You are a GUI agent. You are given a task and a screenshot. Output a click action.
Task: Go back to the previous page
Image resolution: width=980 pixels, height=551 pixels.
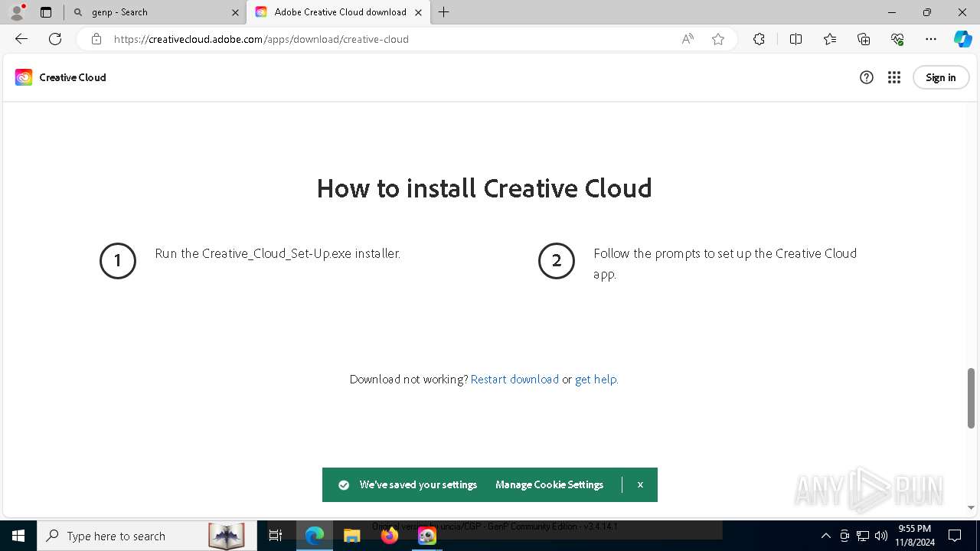[x=21, y=39]
